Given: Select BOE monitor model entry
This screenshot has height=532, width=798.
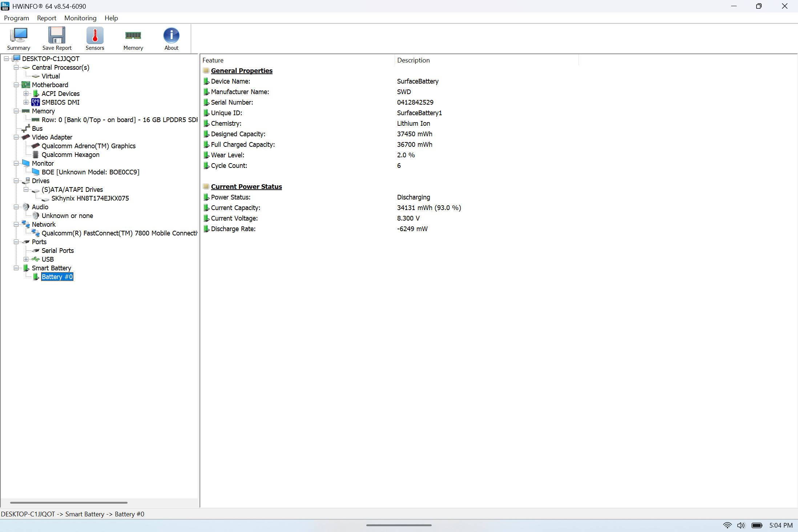Looking at the screenshot, I should pos(90,172).
